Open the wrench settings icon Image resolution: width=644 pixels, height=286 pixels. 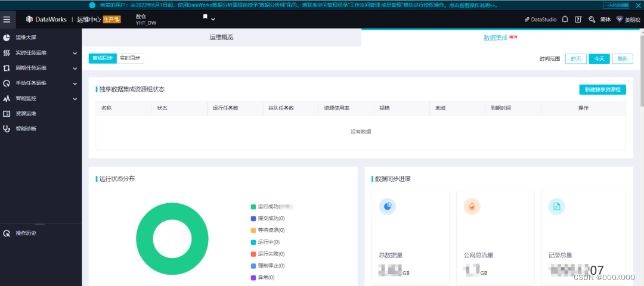(x=592, y=19)
